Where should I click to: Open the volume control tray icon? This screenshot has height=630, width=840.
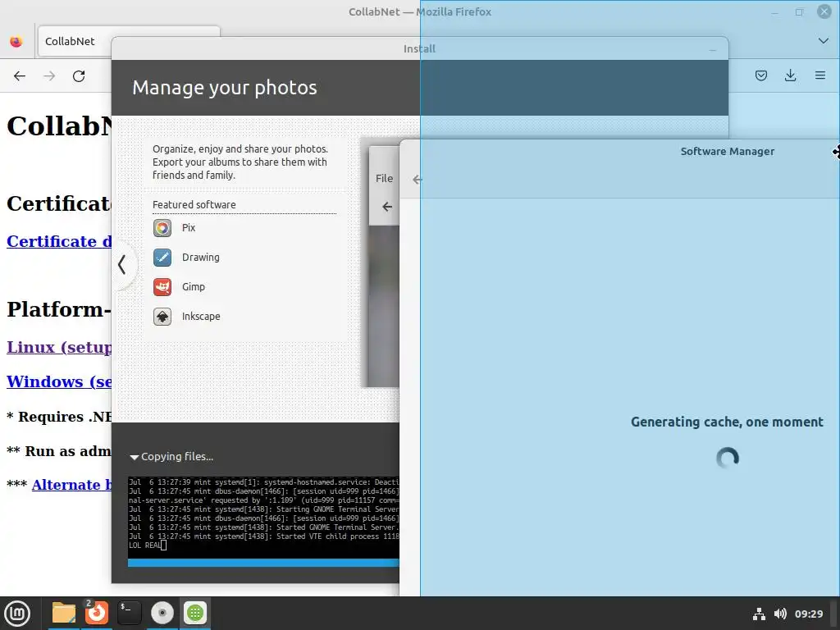click(780, 614)
